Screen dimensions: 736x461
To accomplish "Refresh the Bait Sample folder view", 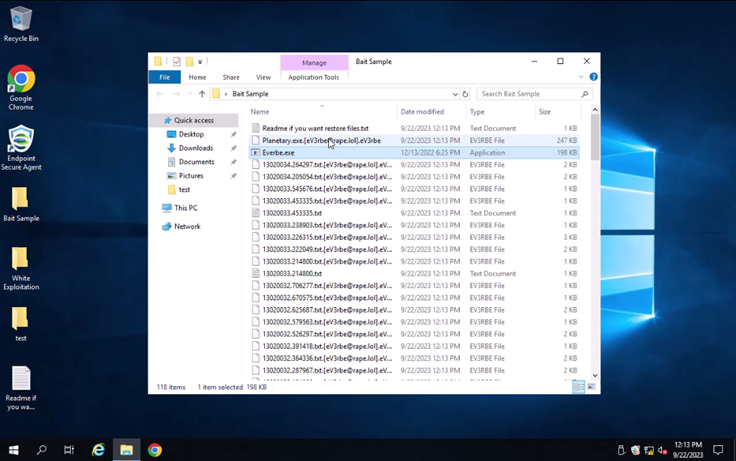I will click(x=467, y=94).
